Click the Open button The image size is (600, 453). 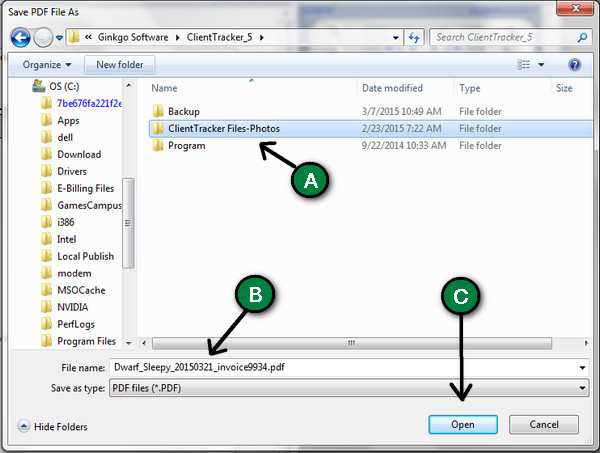tap(463, 425)
